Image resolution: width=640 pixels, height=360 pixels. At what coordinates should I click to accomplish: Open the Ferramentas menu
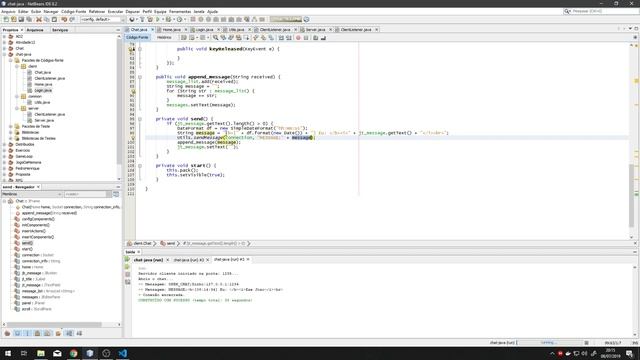(x=180, y=11)
